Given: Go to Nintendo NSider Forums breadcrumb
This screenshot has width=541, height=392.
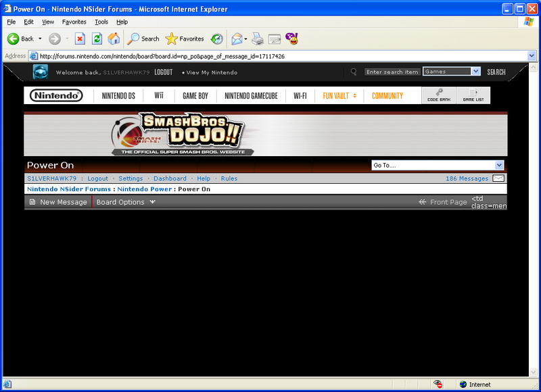Looking at the screenshot, I should coord(69,189).
